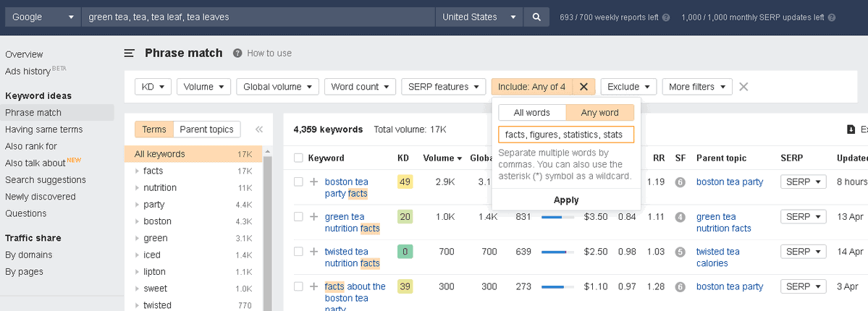Viewport: 868px width, 311px height.
Task: Click Apply in the include filter popup
Action: pos(566,200)
